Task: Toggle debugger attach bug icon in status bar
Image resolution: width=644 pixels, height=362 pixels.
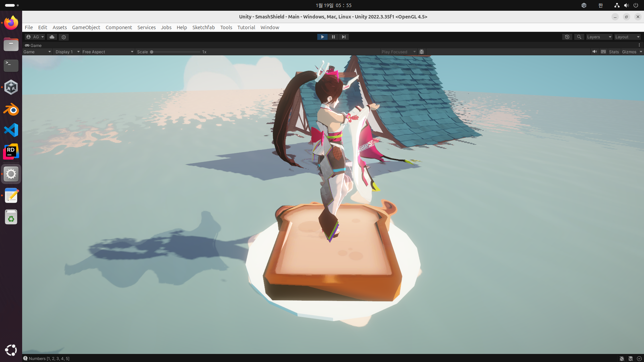Action: tap(622, 358)
